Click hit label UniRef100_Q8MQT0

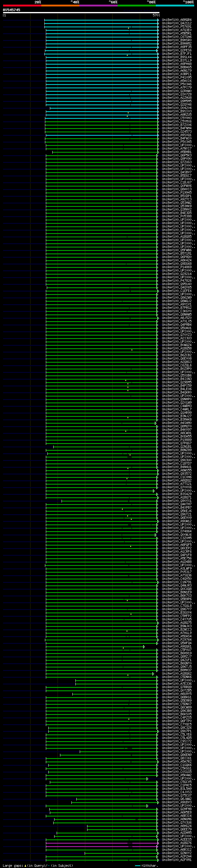(176, 426)
